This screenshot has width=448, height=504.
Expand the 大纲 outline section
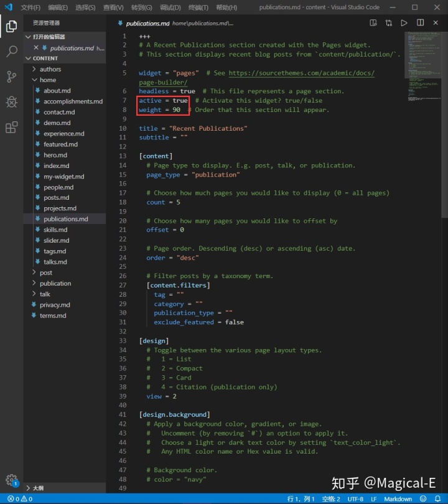(65, 488)
